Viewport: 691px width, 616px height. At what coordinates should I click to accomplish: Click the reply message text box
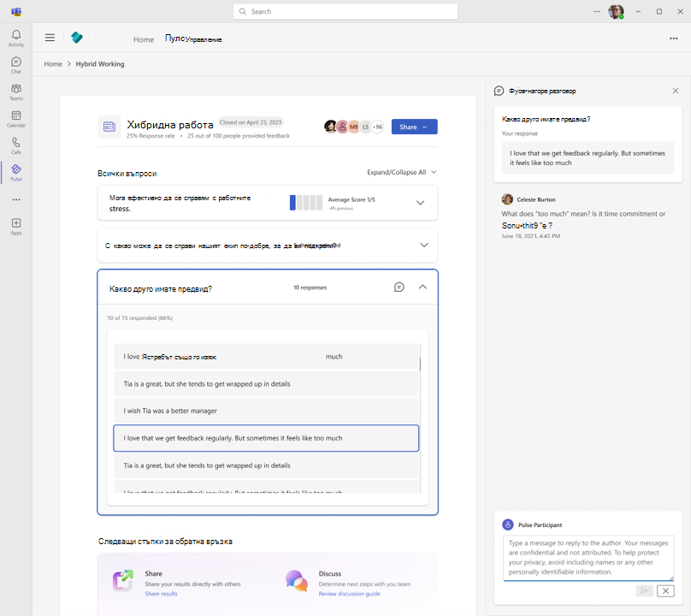point(588,557)
